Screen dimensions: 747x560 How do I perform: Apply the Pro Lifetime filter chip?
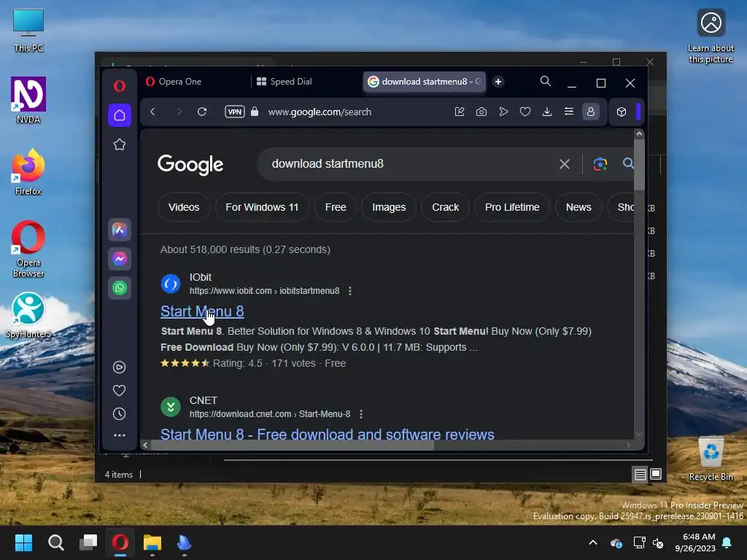pyautogui.click(x=512, y=207)
